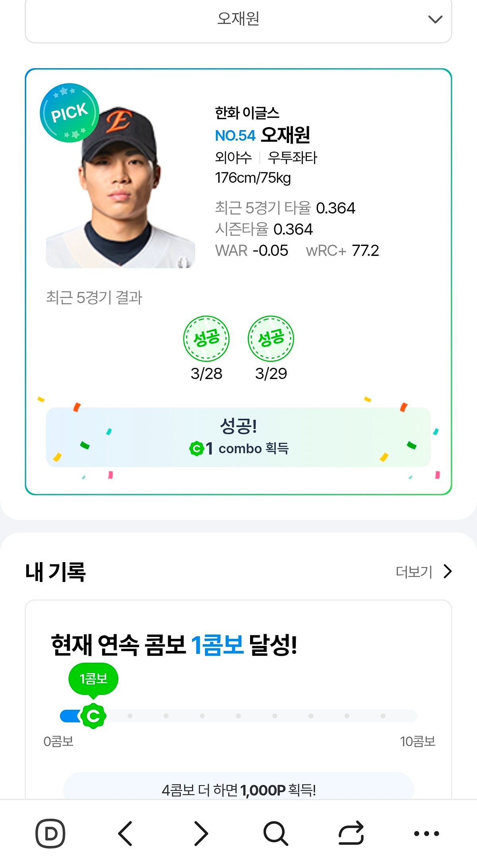Image resolution: width=477 pixels, height=868 pixels.
Task: Expand the player selector chevron
Action: click(435, 19)
